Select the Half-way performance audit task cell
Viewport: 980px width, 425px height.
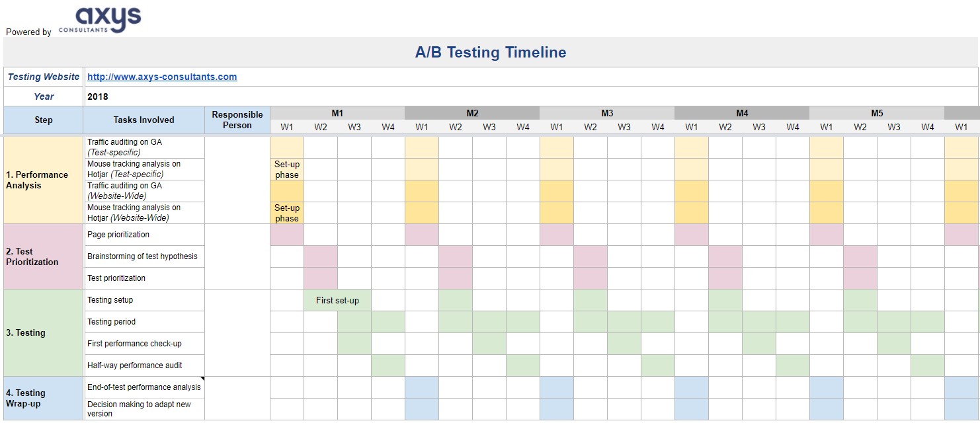pyautogui.click(x=143, y=366)
